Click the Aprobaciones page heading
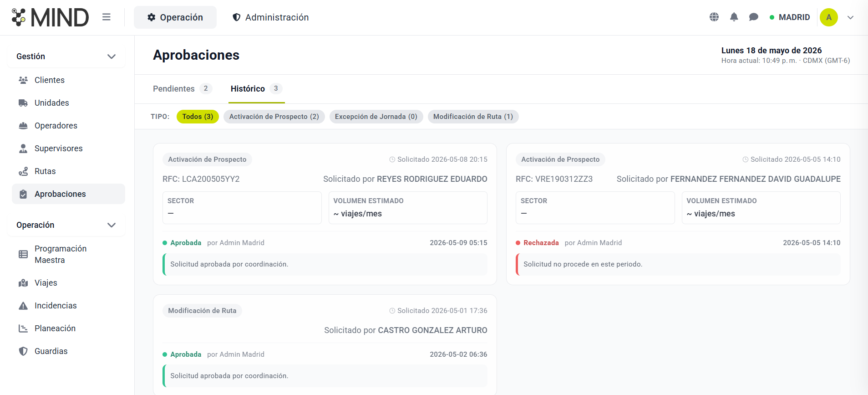Viewport: 868px width, 395px height. [196, 55]
